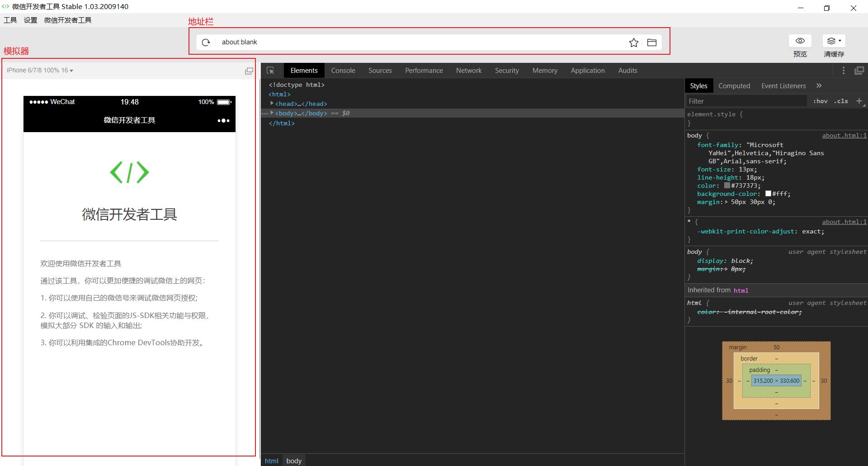This screenshot has width=868, height=466.
Task: Click the html link after Inherited from
Action: (741, 290)
